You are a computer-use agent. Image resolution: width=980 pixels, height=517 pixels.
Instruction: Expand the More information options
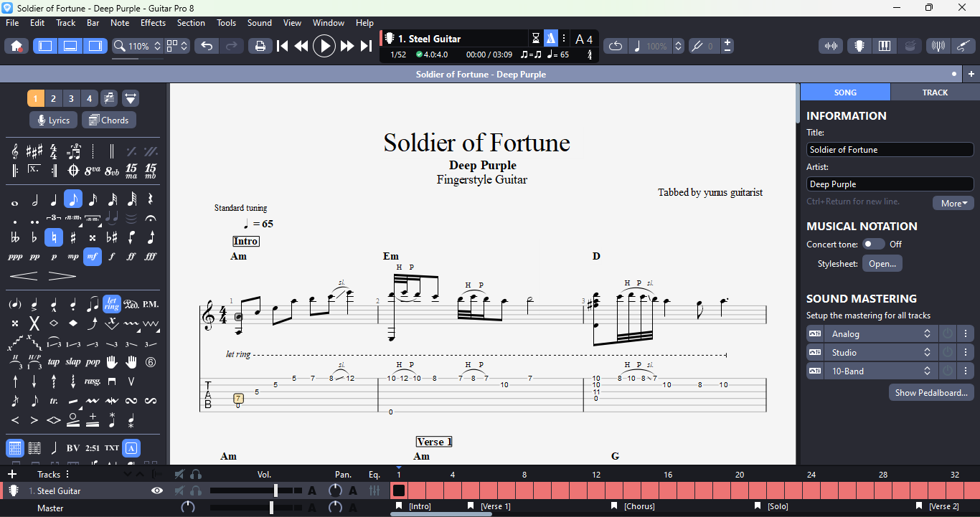[x=953, y=203]
